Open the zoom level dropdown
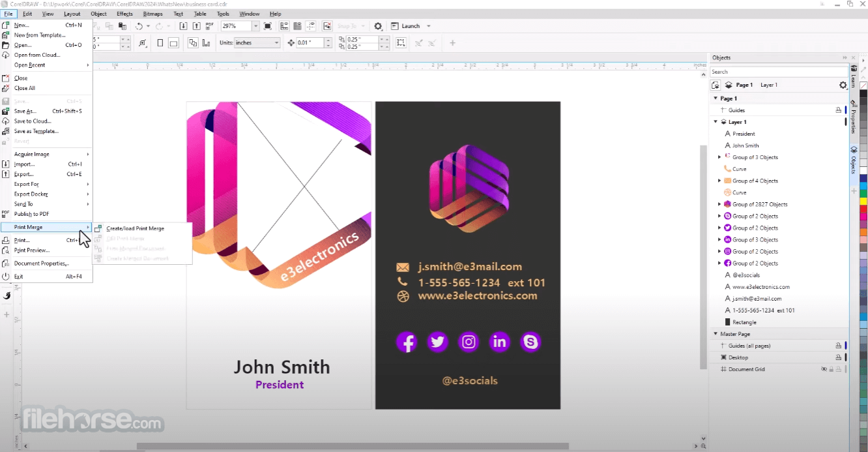Screen dimensions: 868x452 tap(255, 26)
